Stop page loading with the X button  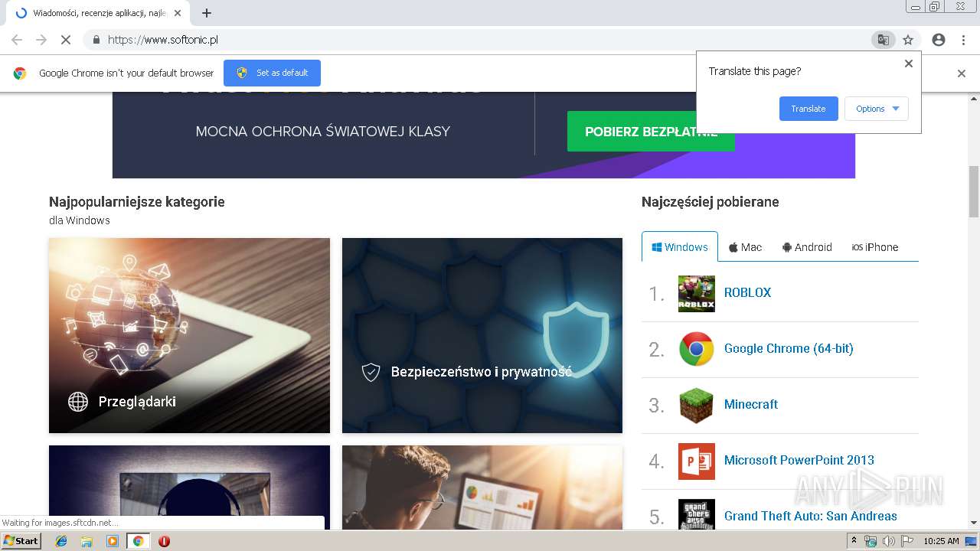click(65, 40)
